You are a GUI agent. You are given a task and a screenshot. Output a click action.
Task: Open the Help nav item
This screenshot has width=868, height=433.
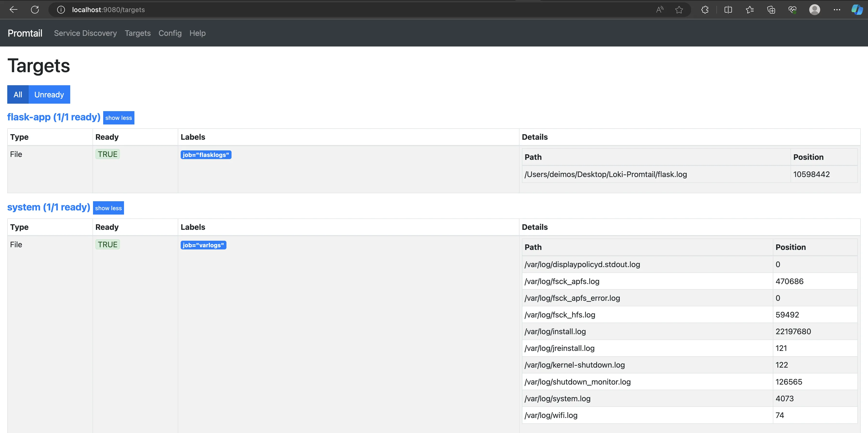pyautogui.click(x=197, y=33)
